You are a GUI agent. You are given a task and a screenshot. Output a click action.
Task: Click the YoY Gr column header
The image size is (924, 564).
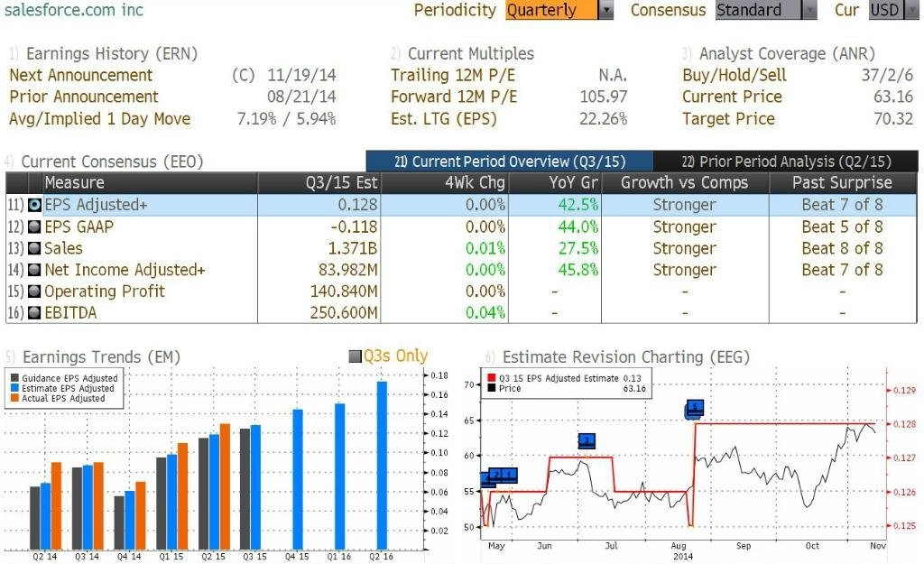pos(555,182)
